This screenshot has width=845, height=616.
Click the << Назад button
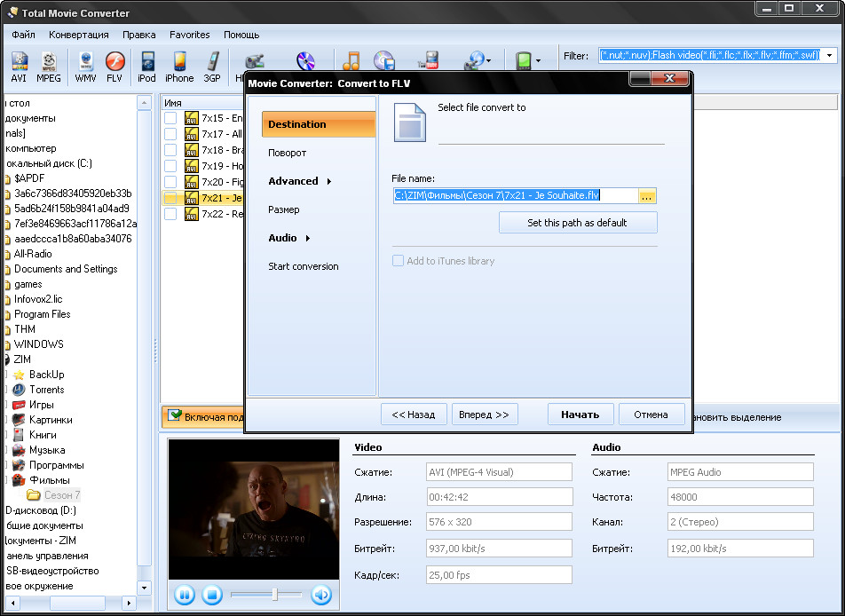point(414,415)
